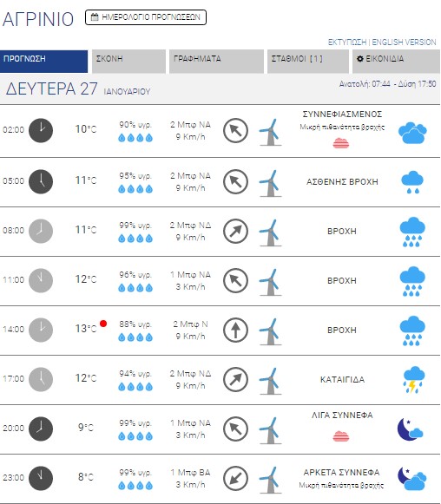The width and height of the screenshot is (441, 504).
Task: Click the moon and cloud icon at 20:00
Action: coord(410,429)
